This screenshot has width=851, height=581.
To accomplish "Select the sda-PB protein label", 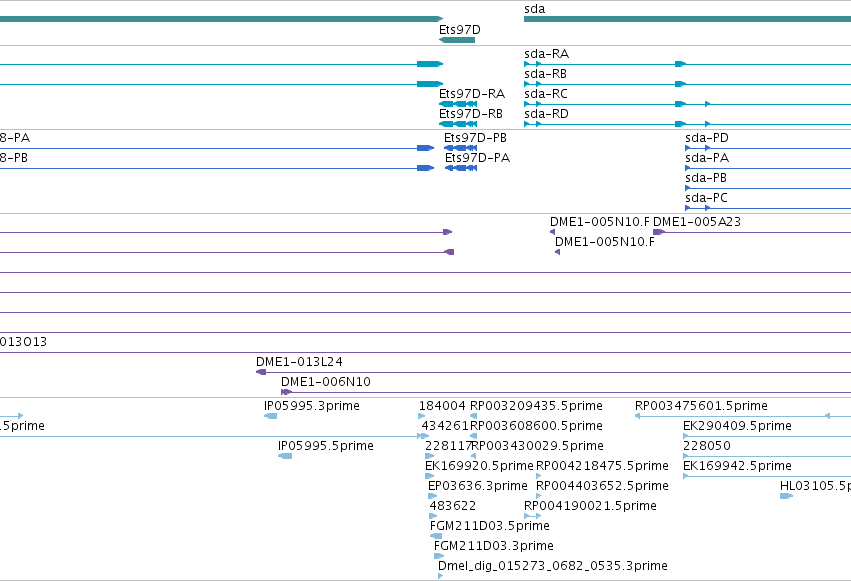I will pos(706,178).
